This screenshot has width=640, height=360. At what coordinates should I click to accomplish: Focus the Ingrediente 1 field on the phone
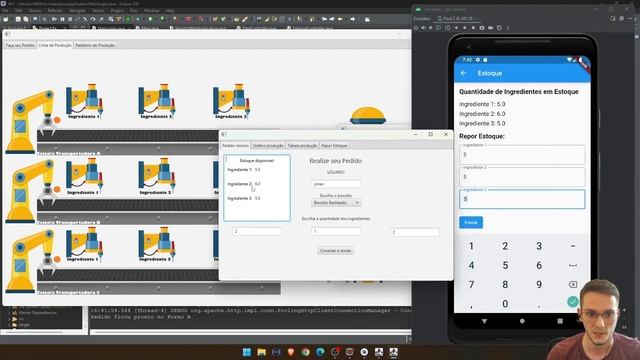522,155
